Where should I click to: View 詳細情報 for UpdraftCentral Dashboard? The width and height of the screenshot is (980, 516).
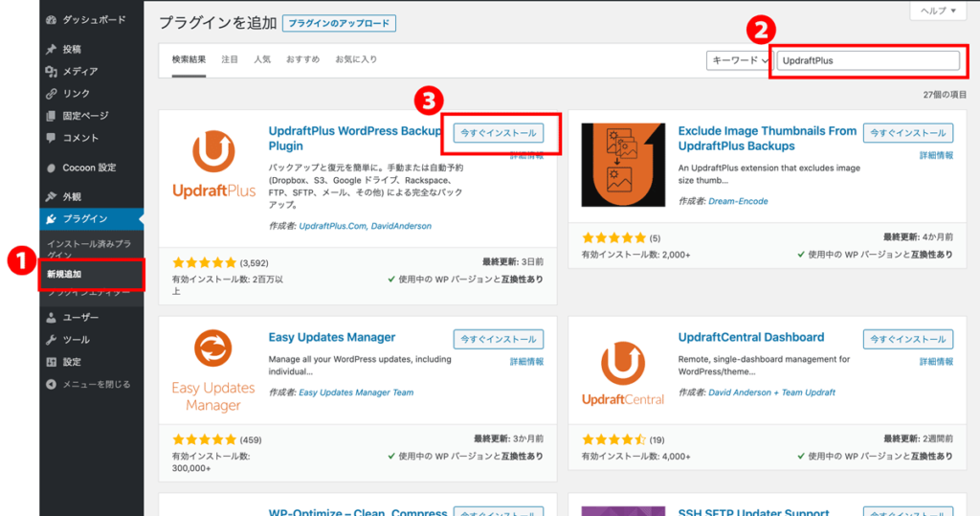tap(936, 362)
